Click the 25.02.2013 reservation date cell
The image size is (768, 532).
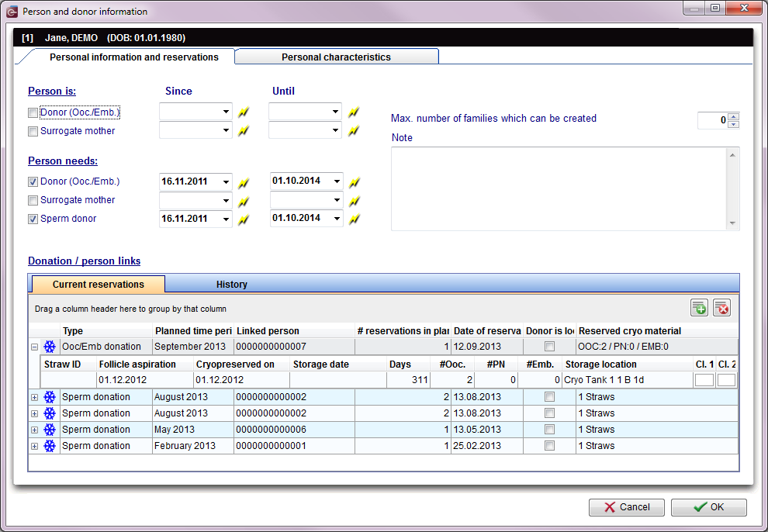point(487,446)
